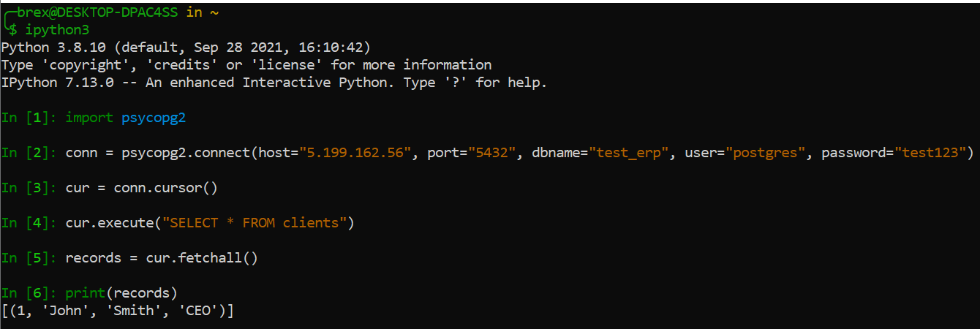Click the host IP string "5.199.162.56"
Viewport: 980px width, 329px height.
(x=347, y=153)
